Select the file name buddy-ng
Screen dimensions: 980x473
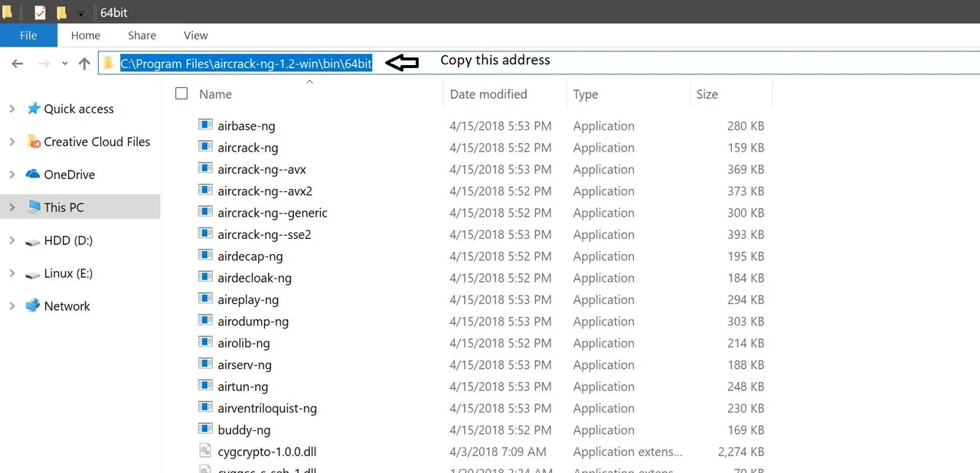coord(244,430)
